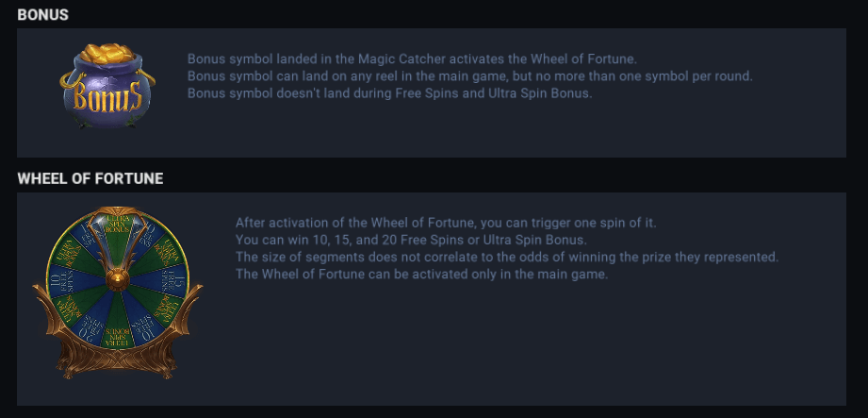Click the 'no more than one symbol per round' line

click(470, 75)
